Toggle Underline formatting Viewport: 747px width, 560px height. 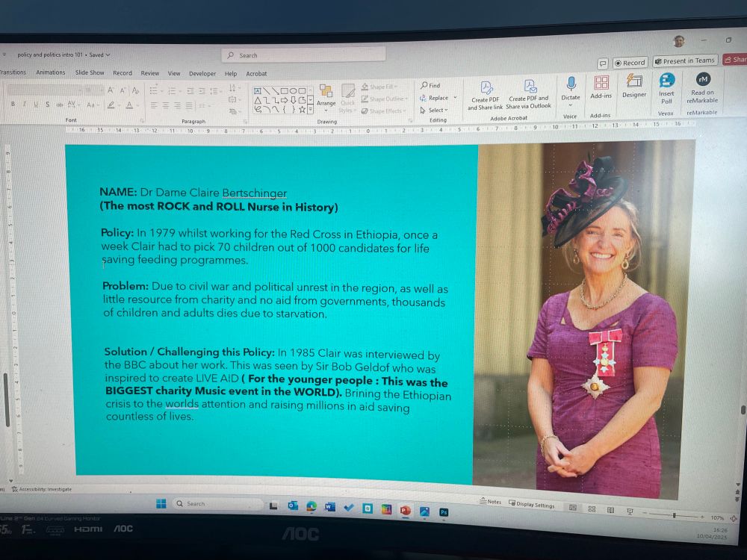pos(36,104)
